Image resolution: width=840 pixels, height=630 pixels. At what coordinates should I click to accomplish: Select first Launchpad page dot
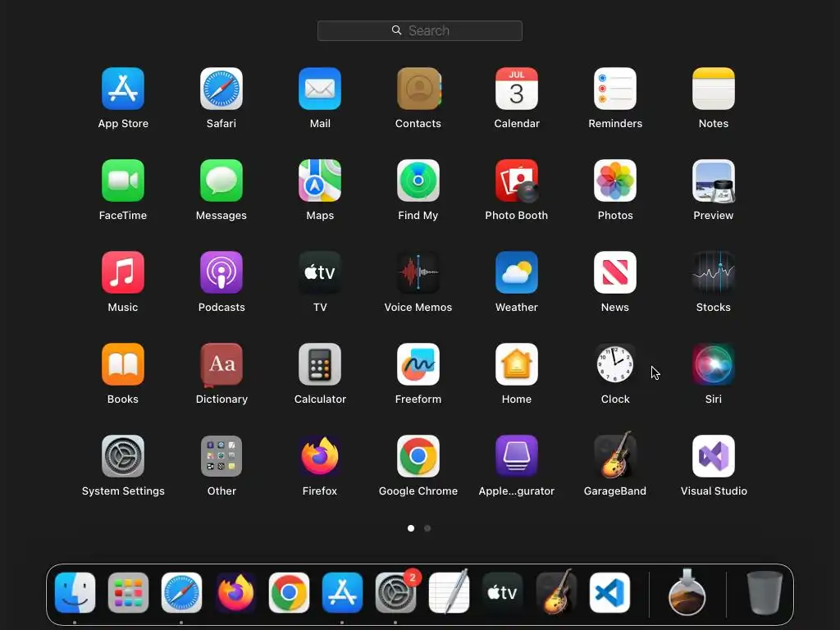click(x=411, y=528)
